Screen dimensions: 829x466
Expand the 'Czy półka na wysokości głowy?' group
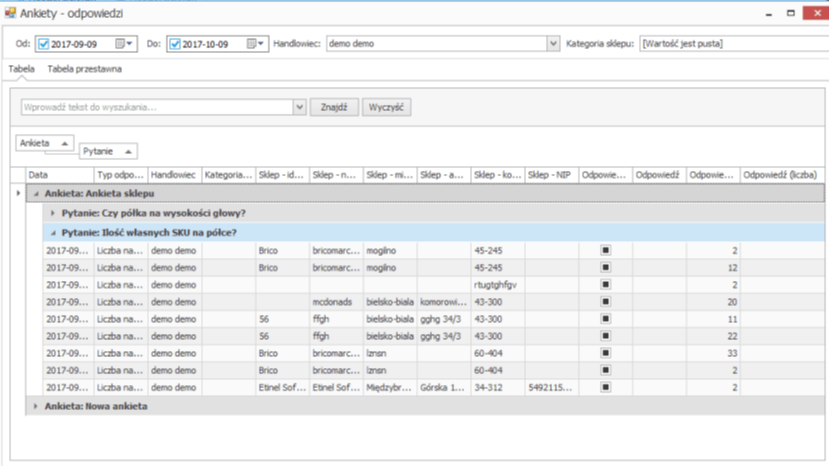(x=53, y=213)
